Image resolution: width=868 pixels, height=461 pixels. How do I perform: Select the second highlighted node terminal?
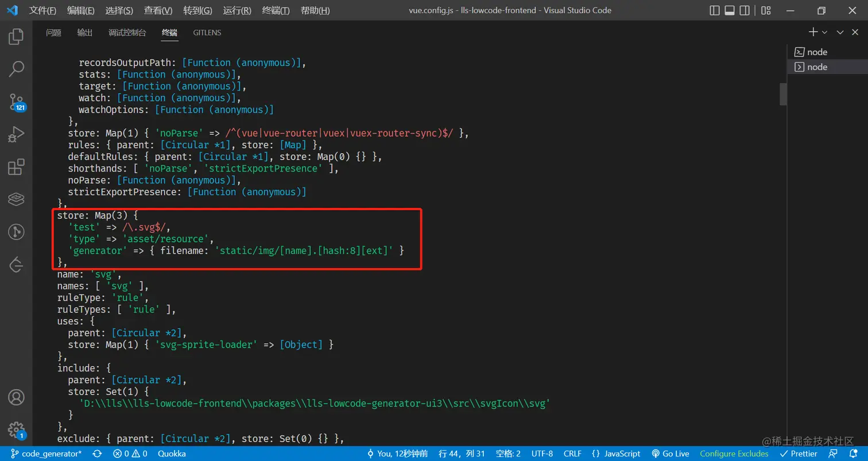coord(827,67)
